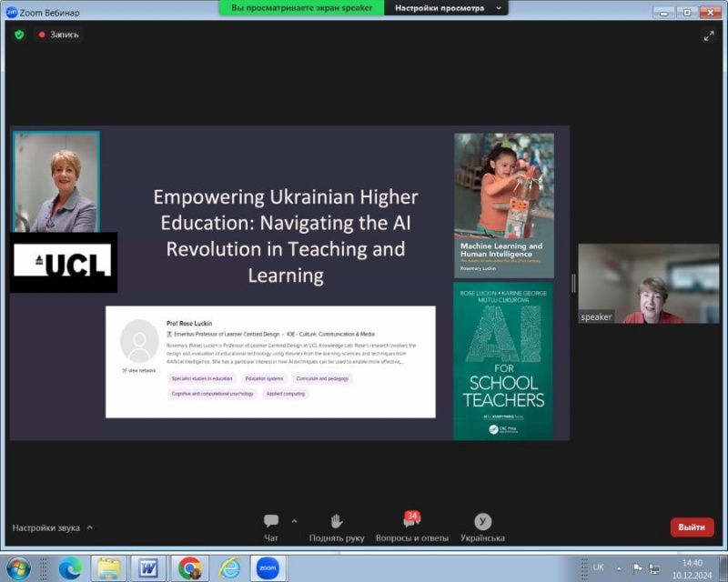Screen dimensions: 728x582
Task: Open Microsoft Edge from the taskbar
Action: [x=70, y=568]
